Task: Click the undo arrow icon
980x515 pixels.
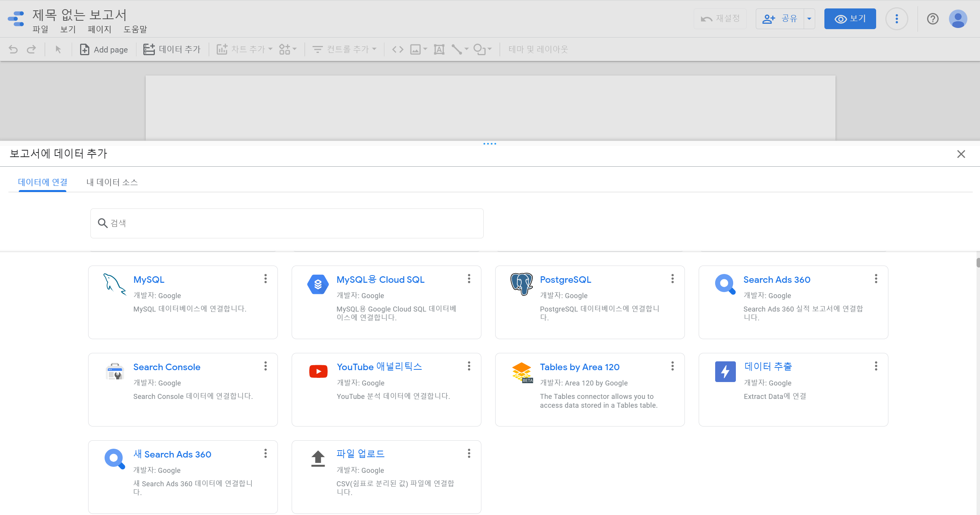Action: pos(13,49)
